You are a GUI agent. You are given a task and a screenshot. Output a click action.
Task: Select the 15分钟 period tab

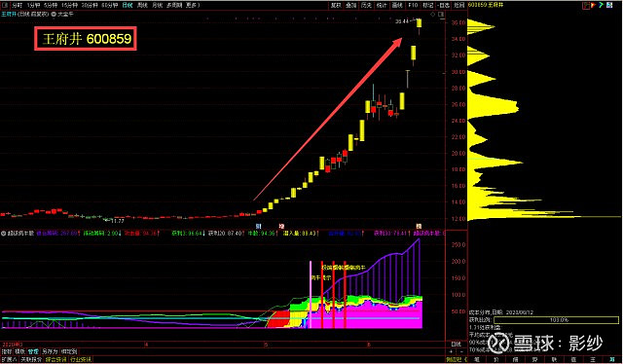pyautogui.click(x=69, y=5)
